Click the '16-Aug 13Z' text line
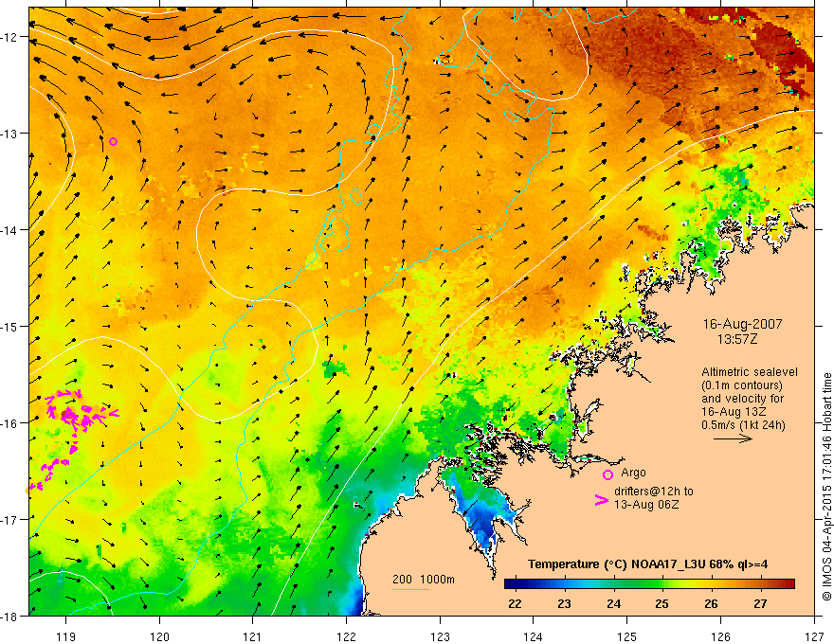 point(734,412)
